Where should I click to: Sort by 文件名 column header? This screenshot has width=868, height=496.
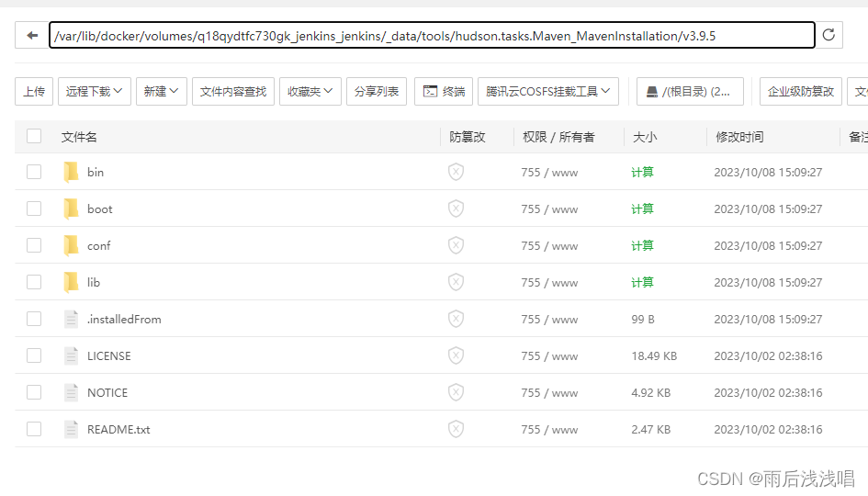tap(79, 137)
